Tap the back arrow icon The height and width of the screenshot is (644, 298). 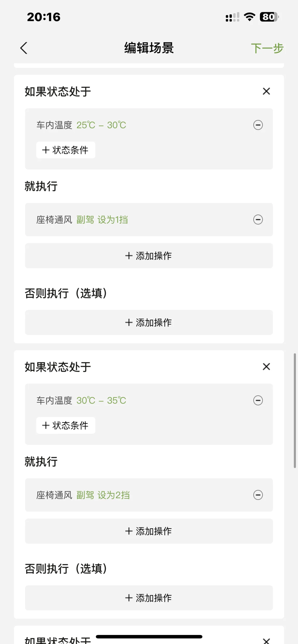[x=24, y=48]
